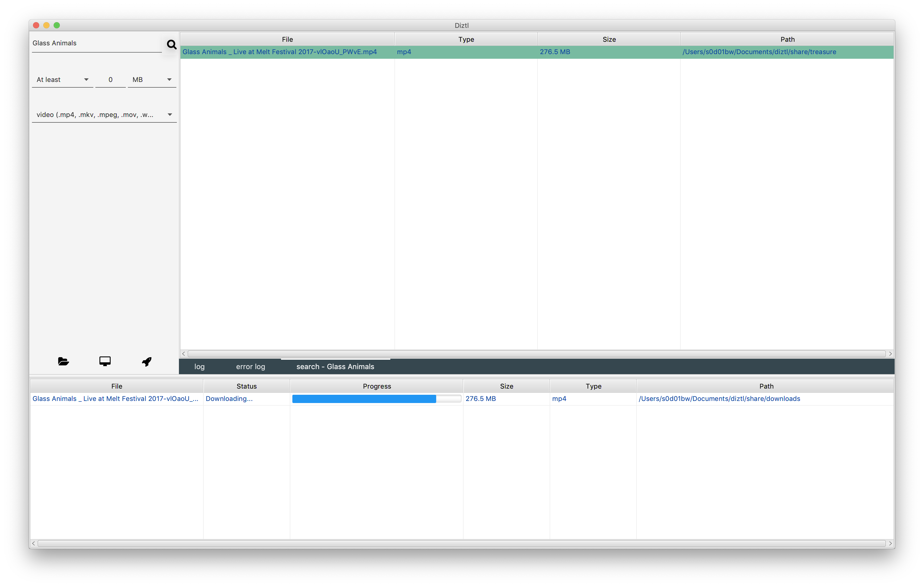
Task: Expand the 'At least' size comparison dropdown
Action: click(x=63, y=80)
